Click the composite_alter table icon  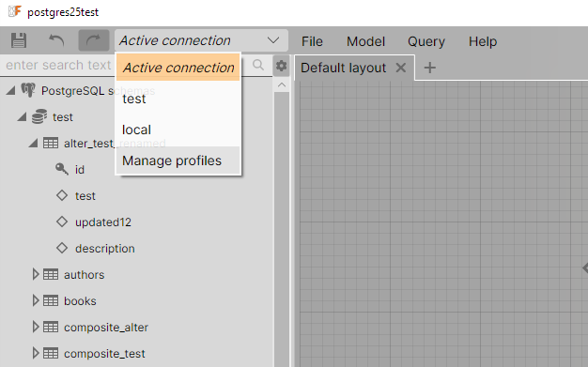[51, 327]
